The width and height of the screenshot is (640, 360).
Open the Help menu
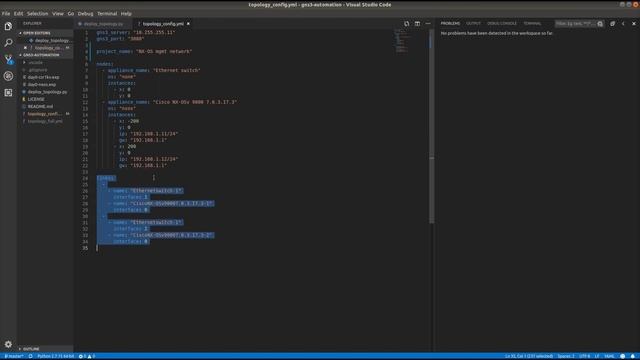click(x=126, y=13)
